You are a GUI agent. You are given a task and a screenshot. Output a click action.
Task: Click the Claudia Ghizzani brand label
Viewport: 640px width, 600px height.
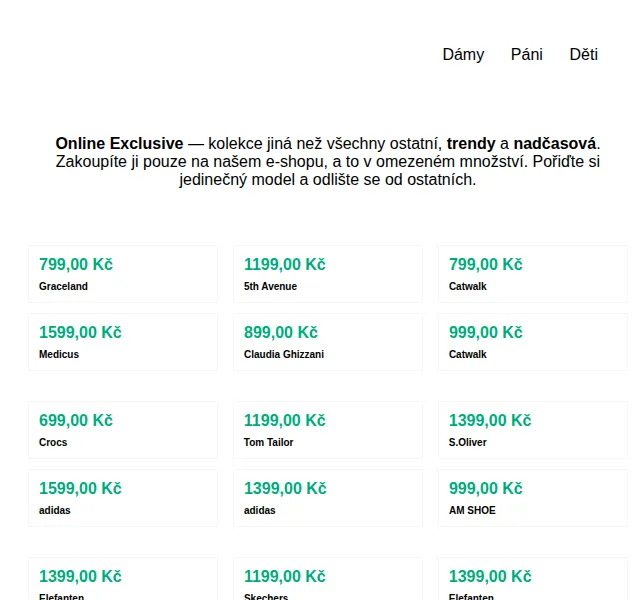click(284, 354)
